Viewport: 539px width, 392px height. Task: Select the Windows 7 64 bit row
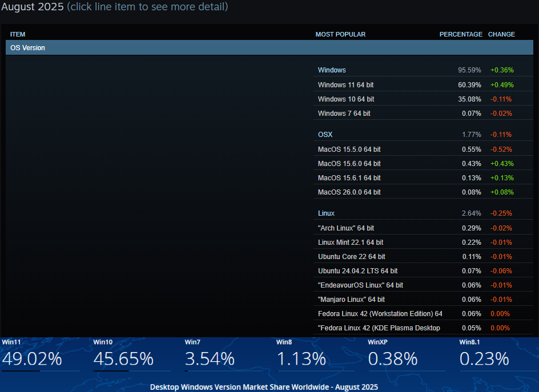(423, 114)
